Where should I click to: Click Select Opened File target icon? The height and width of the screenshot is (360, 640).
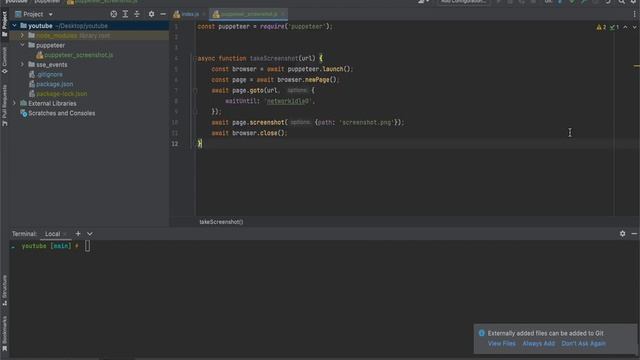[x=113, y=14]
